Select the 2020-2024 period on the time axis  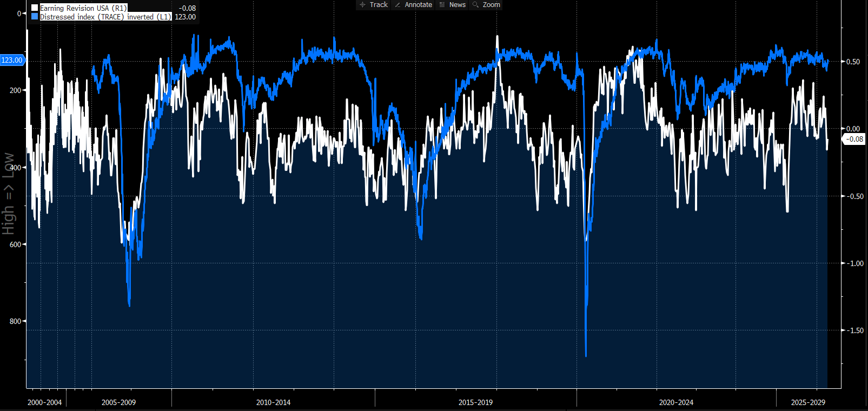click(x=676, y=402)
